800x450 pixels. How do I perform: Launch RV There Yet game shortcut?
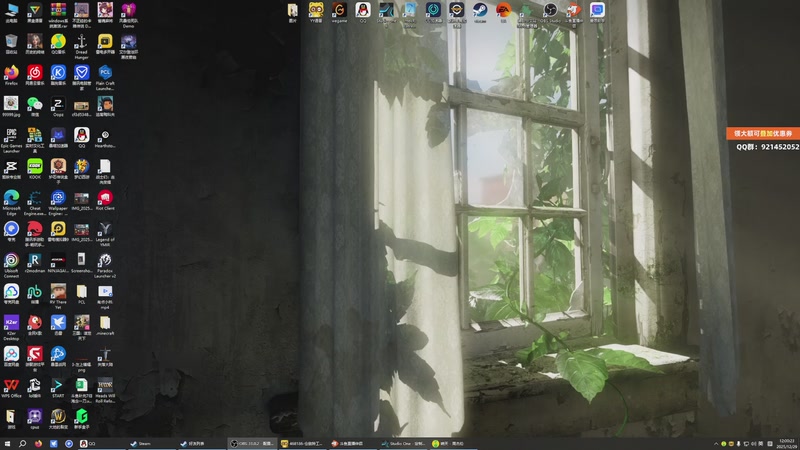58,296
